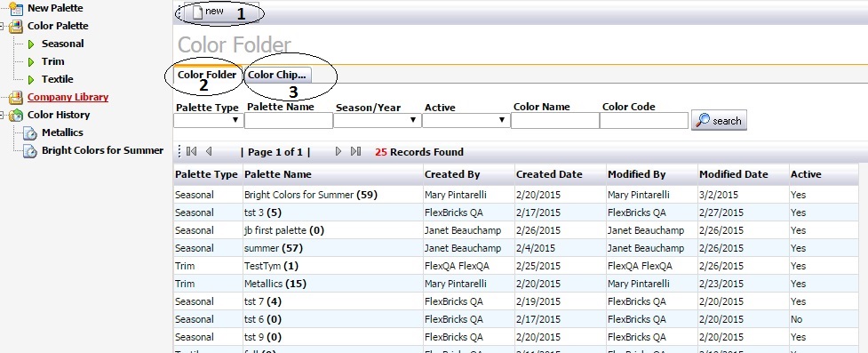The height and width of the screenshot is (353, 868).
Task: Click the 'TestTym (1)' palette name
Action: pos(271,266)
